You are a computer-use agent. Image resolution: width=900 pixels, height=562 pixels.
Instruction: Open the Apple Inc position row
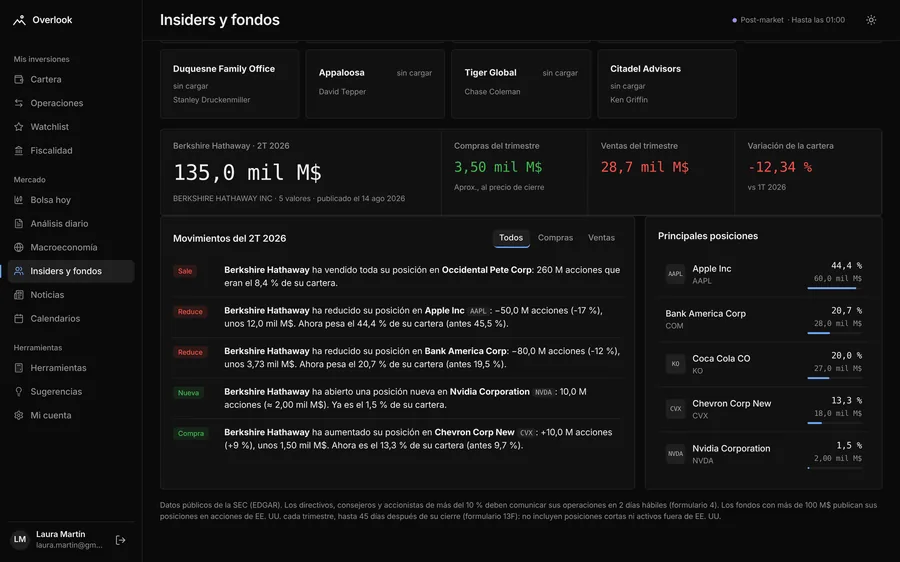[763, 274]
